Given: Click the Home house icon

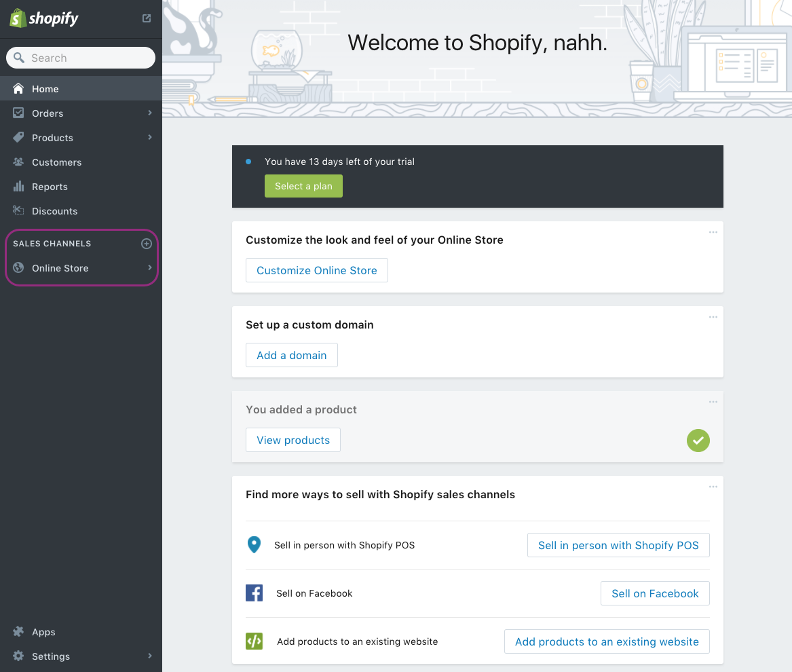Looking at the screenshot, I should coord(18,88).
